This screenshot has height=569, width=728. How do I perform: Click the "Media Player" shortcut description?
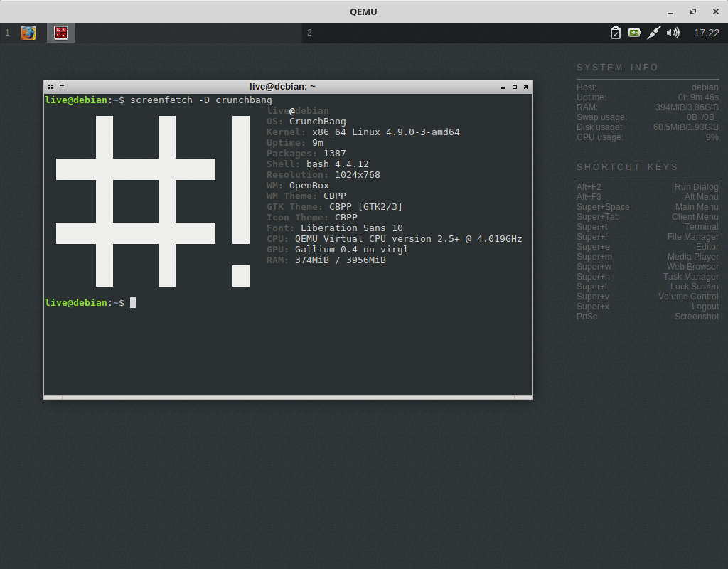(692, 257)
